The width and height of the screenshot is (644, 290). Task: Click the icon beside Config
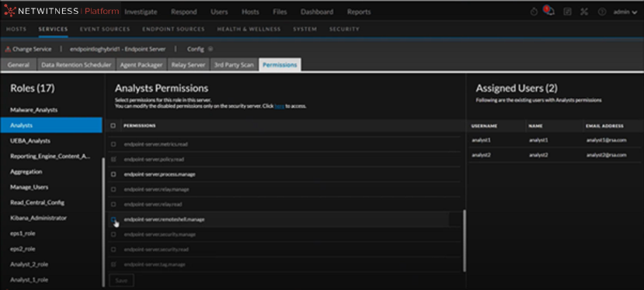(x=211, y=49)
